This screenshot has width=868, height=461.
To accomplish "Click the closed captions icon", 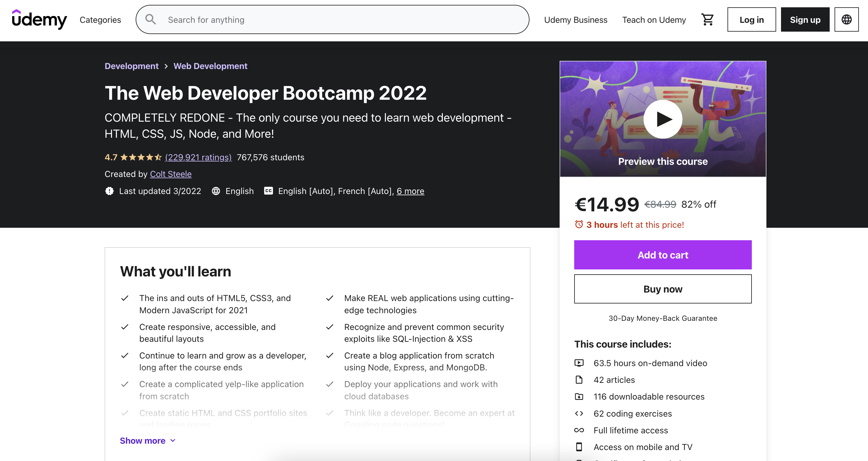I will tap(268, 191).
